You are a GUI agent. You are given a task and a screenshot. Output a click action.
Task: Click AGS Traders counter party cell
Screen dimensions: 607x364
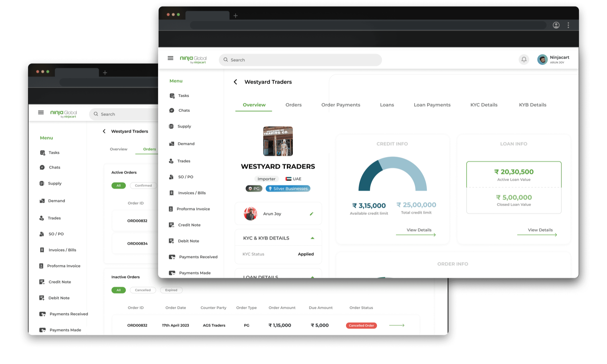[x=214, y=325]
